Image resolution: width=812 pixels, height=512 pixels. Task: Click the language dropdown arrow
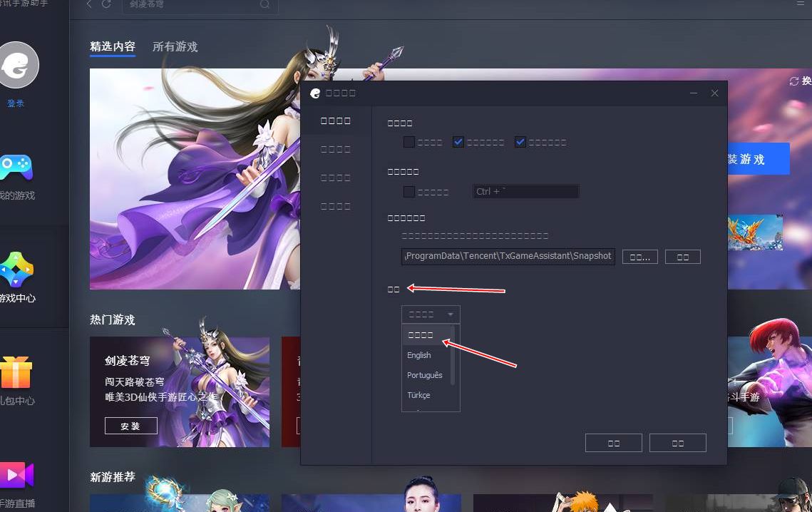[451, 314]
